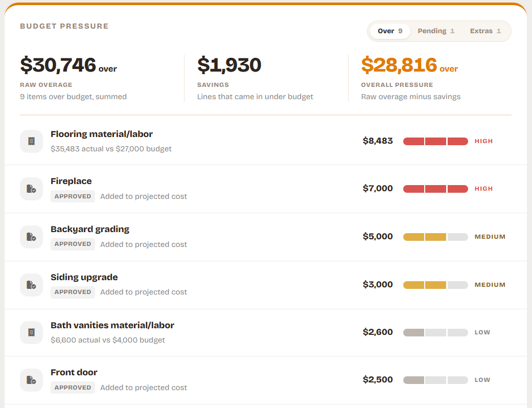Click the $1,930 savings figure
This screenshot has width=532, height=408.
[229, 65]
